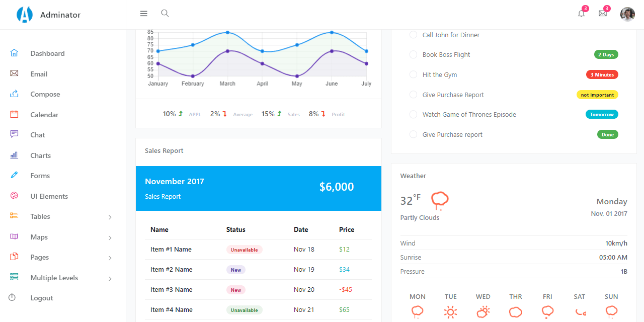
Task: Mark Book Boss Flight as done
Action: [x=413, y=54]
